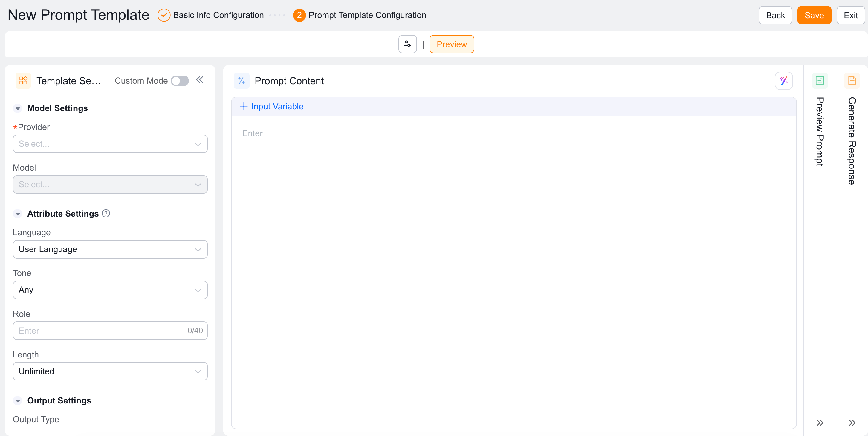
Task: Open the Model dropdown
Action: tap(110, 185)
